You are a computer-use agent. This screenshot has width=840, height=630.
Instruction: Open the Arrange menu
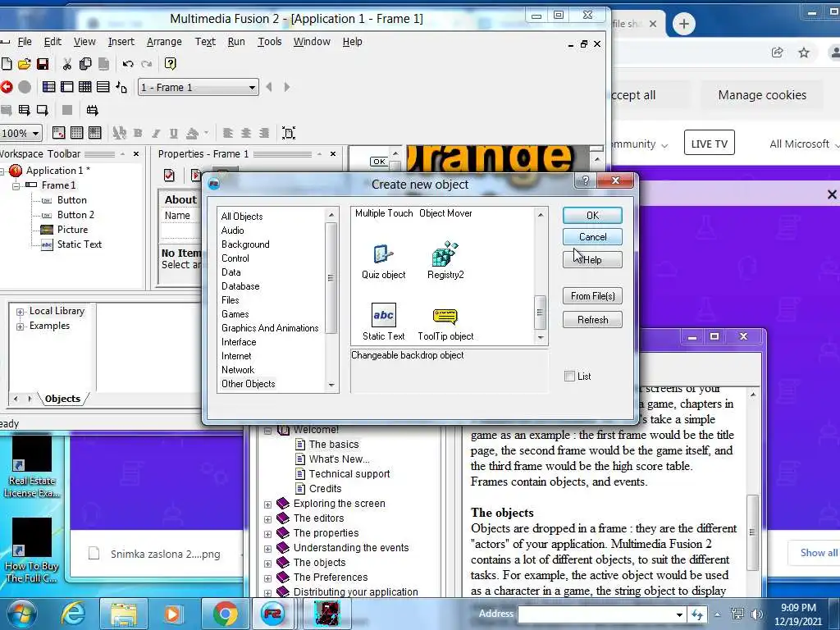164,41
